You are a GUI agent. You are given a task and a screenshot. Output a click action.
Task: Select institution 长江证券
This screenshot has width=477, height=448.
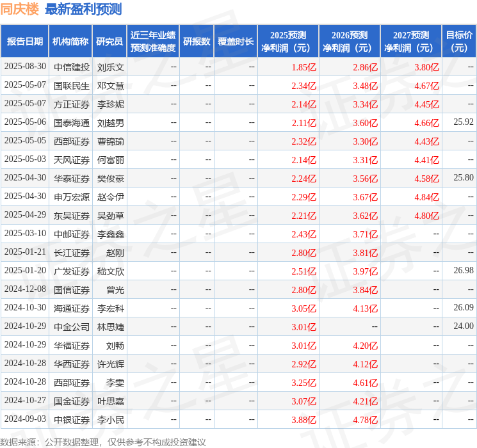72,253
